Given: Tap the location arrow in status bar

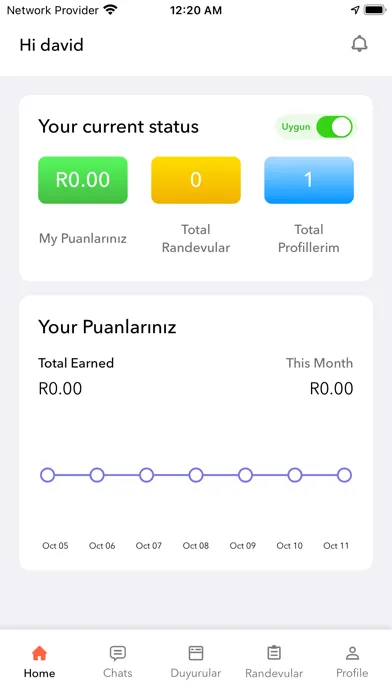Looking at the screenshot, I should pyautogui.click(x=355, y=10).
